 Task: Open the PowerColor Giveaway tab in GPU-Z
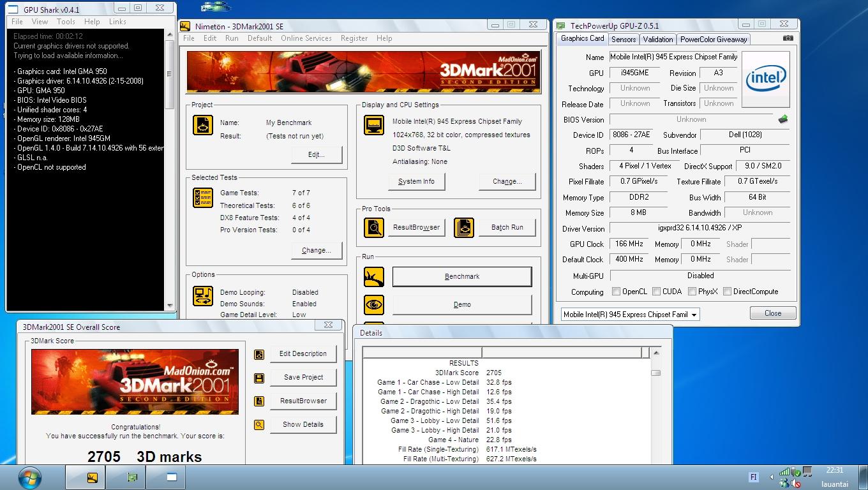714,40
